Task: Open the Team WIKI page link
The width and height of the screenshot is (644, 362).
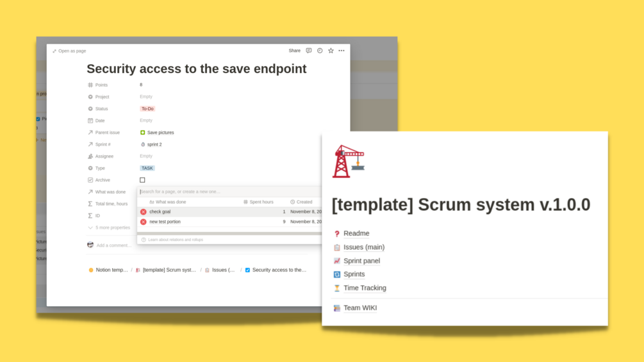Action: tap(360, 308)
